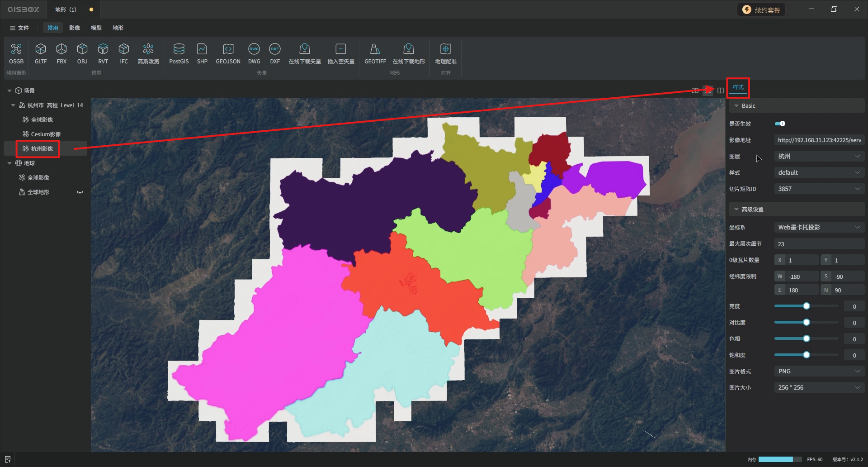Select Cesium影像 layer in scene tree

click(46, 134)
